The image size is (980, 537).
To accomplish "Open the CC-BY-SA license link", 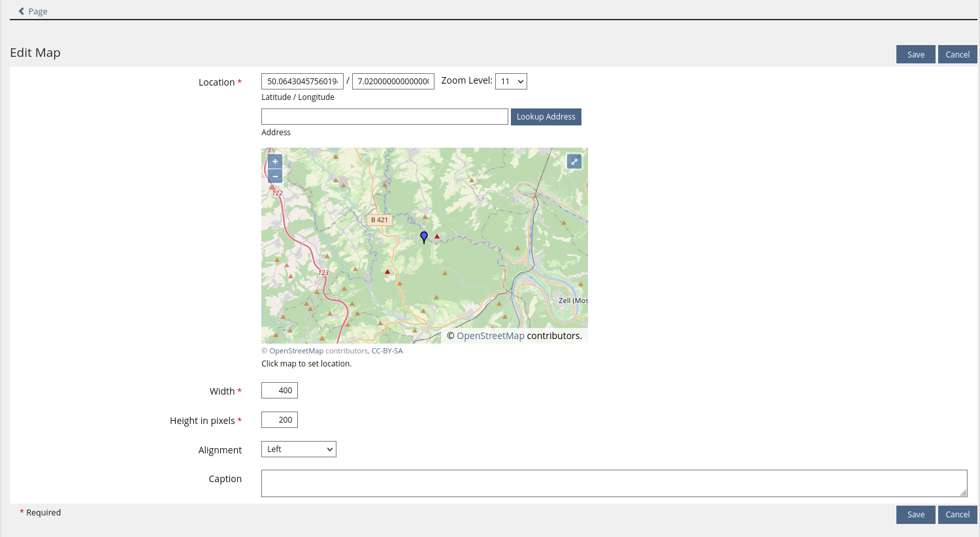I will click(x=387, y=351).
